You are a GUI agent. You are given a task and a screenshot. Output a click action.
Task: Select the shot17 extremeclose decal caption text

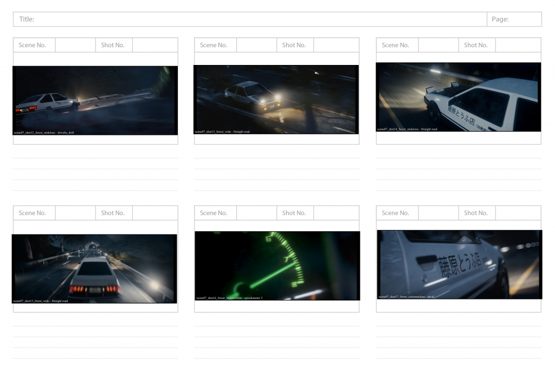[406, 297]
